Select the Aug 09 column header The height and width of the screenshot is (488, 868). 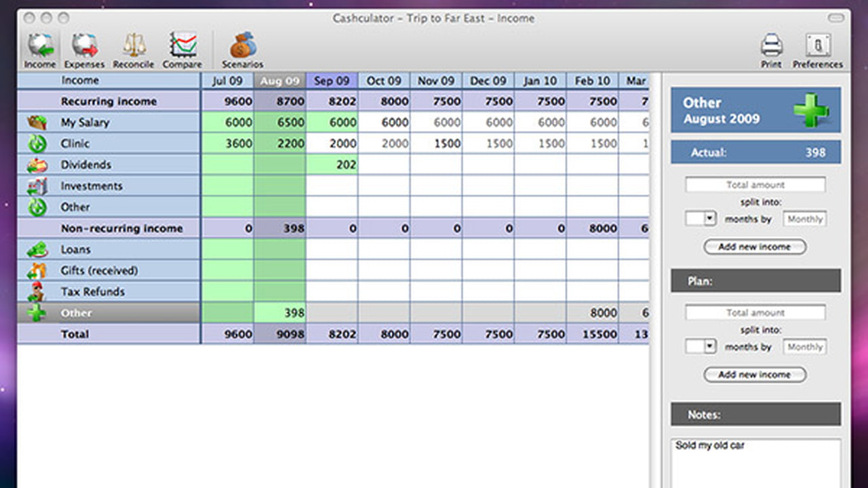(x=280, y=81)
